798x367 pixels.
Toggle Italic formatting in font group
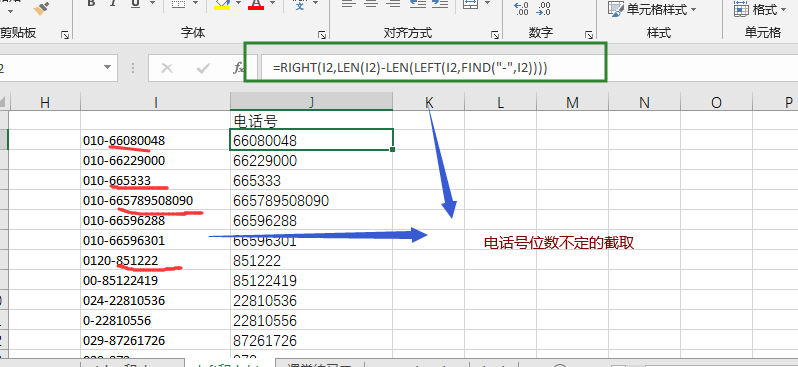pos(113,4)
